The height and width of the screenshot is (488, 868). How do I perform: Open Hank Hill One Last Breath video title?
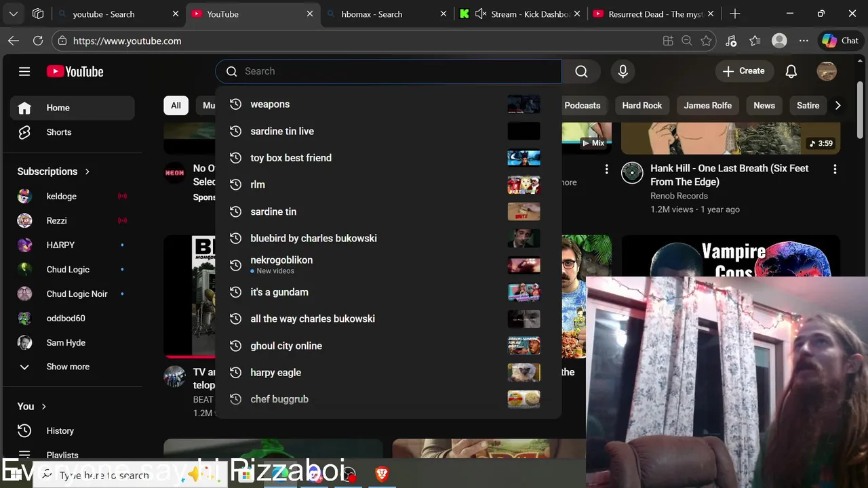[730, 175]
